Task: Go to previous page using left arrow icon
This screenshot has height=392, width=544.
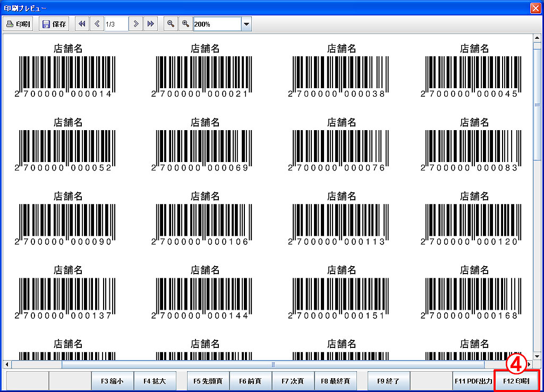Action: (97, 24)
